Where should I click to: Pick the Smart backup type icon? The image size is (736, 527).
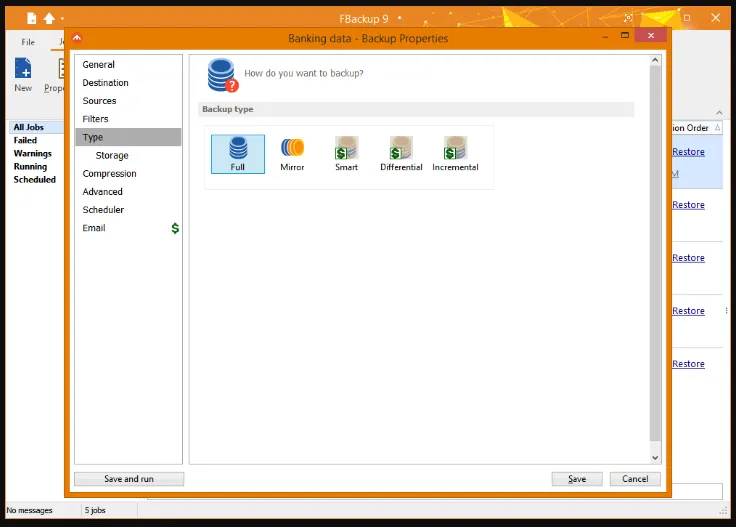point(346,154)
